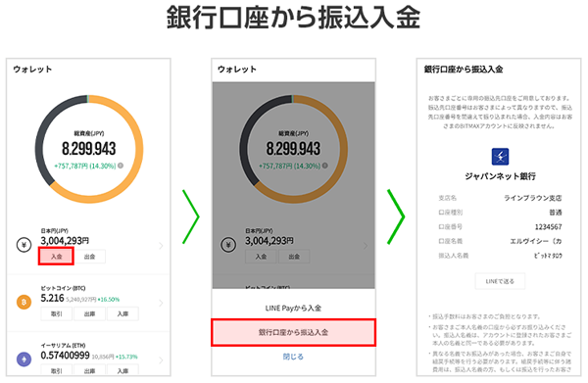The height and width of the screenshot is (383, 588).
Task: Tap dimmed 入金 button in middle wallet screen
Action: coord(261,257)
